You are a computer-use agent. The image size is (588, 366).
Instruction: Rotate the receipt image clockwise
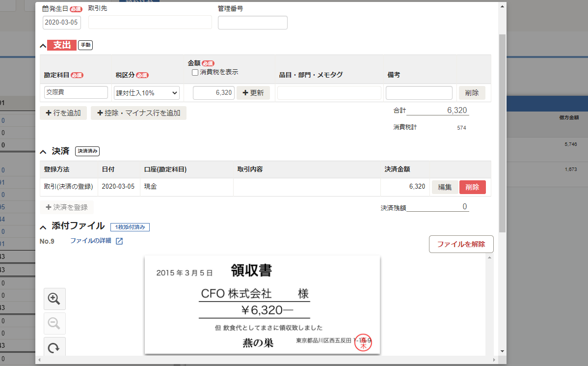54,348
